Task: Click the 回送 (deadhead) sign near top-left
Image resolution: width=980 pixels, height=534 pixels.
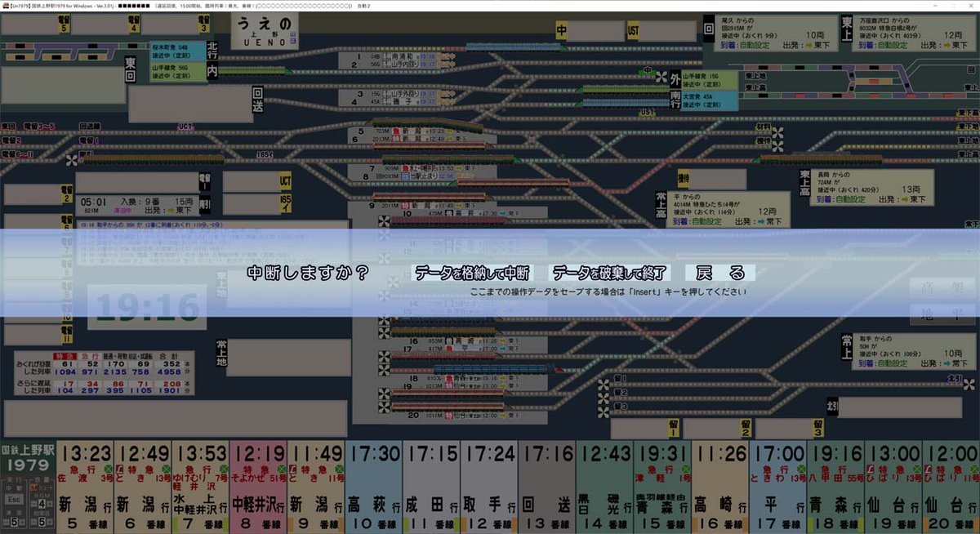Action: (x=258, y=100)
